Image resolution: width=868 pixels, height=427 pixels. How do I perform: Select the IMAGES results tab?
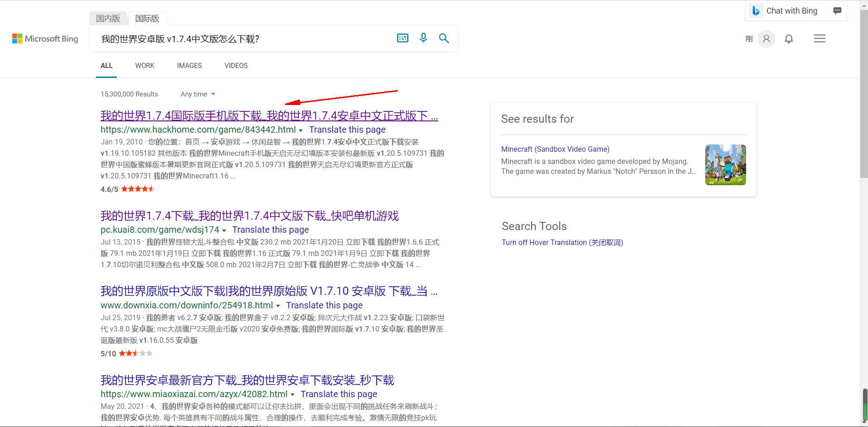pos(189,66)
